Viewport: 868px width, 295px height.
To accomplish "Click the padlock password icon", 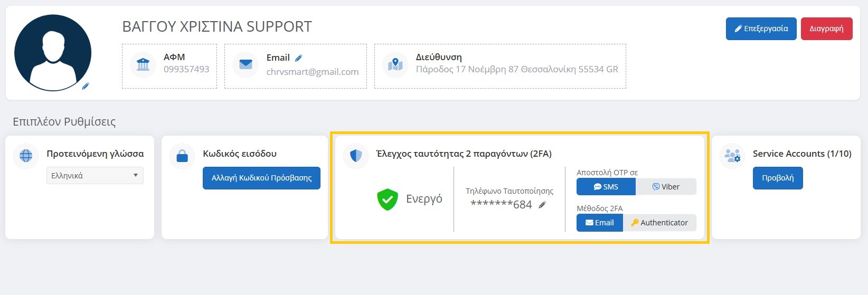I will click(182, 156).
